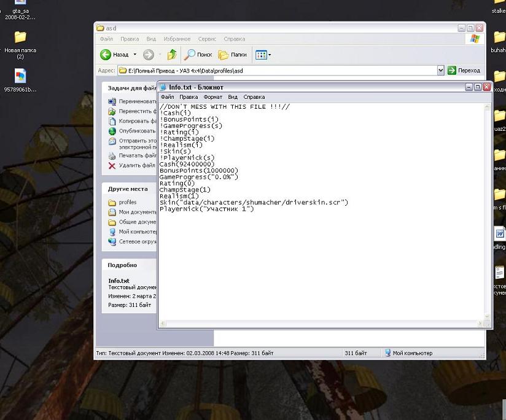The image size is (506, 420).
Task: Open Notepad's Справка menu
Action: [254, 97]
